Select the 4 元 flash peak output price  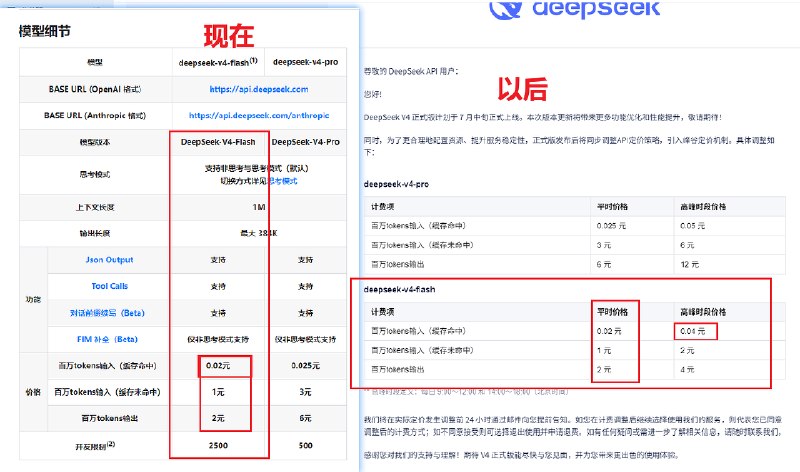[687, 369]
